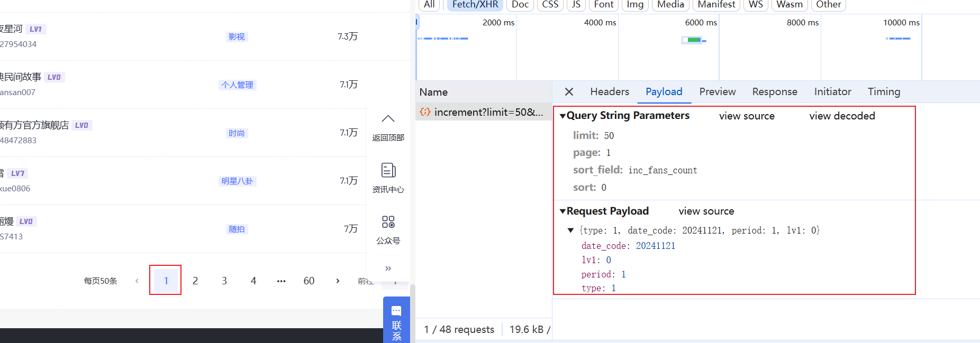Filter network requests by Img
The width and height of the screenshot is (980, 343).
pyautogui.click(x=635, y=5)
